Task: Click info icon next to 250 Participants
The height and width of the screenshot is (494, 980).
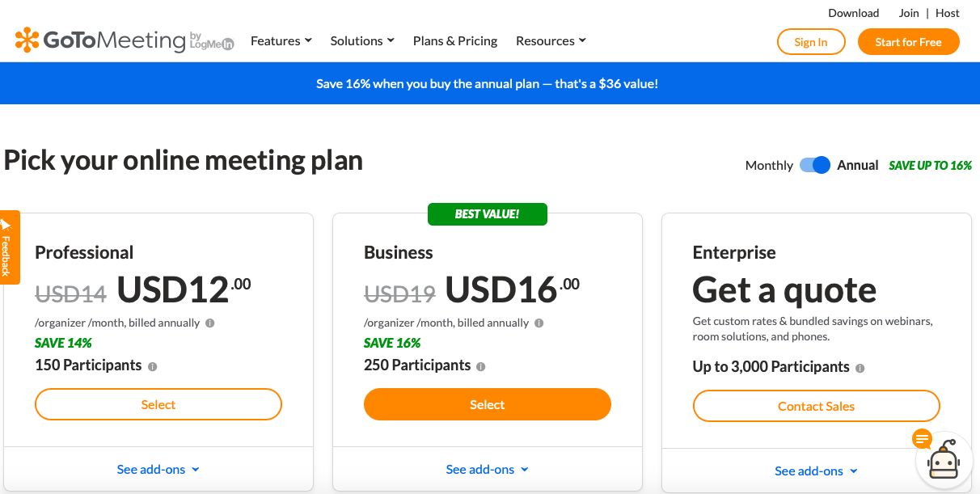Action: tap(481, 366)
